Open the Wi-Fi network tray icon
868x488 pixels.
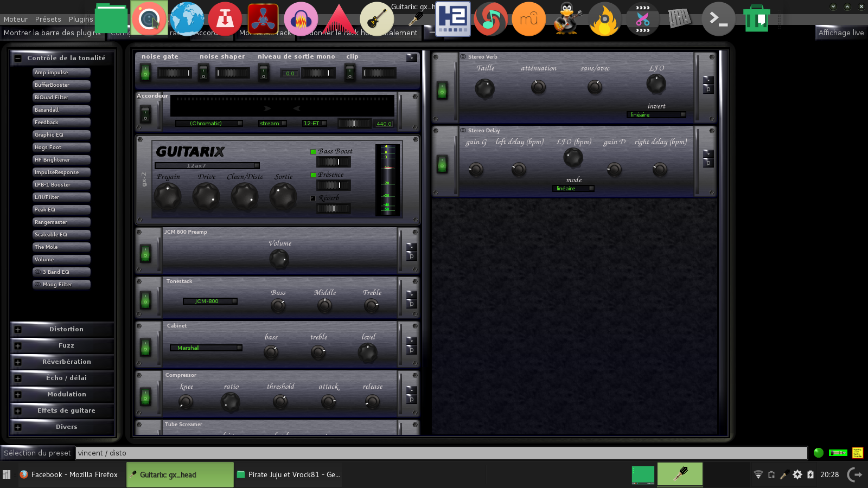click(758, 475)
